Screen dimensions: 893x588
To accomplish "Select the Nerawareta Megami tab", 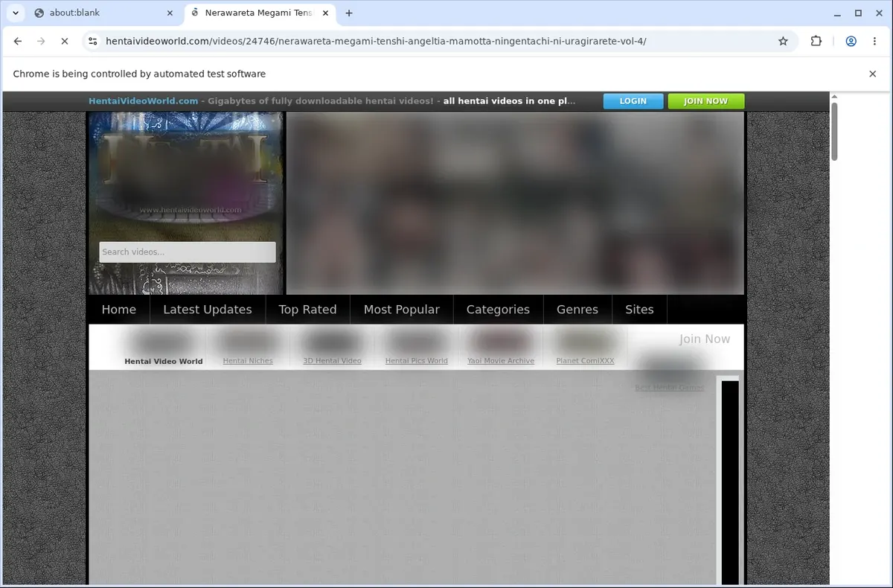I will tap(258, 13).
